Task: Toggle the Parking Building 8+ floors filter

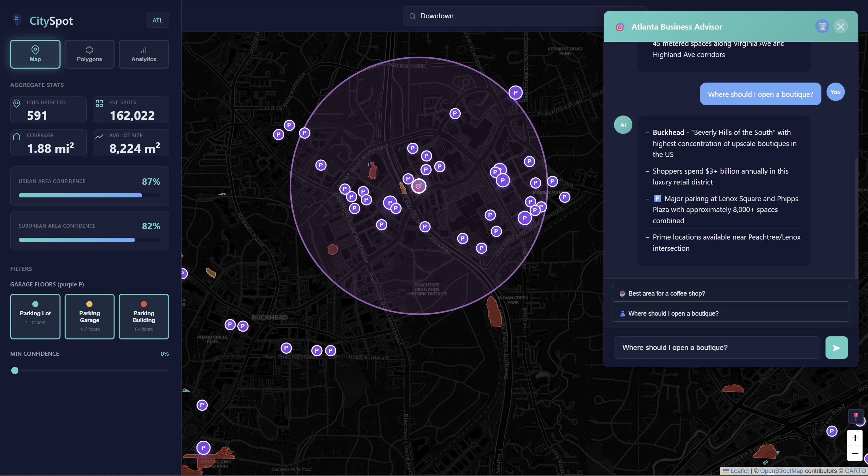Action: (x=143, y=316)
